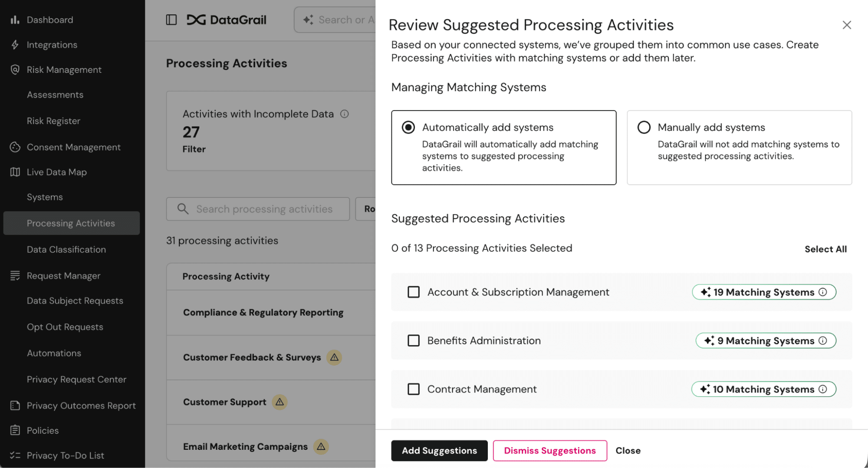
Task: Click the Policies clipboard icon
Action: tap(15, 430)
